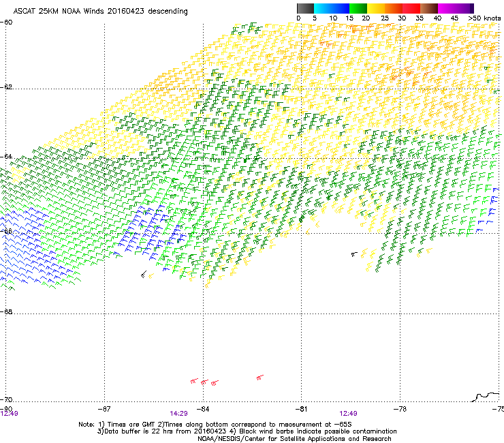The height and width of the screenshot is (443, 504).
Task: Pick the gray 0-5 knots legend segment
Action: (305, 8)
